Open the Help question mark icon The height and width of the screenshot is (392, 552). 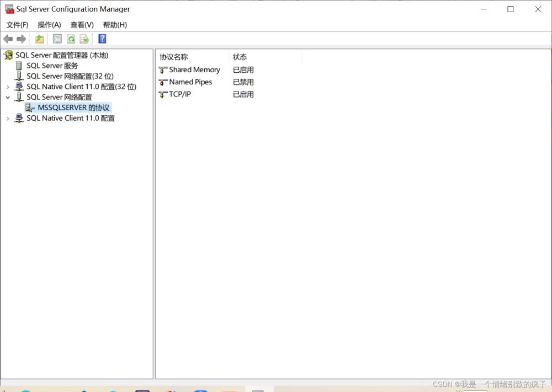(x=102, y=39)
